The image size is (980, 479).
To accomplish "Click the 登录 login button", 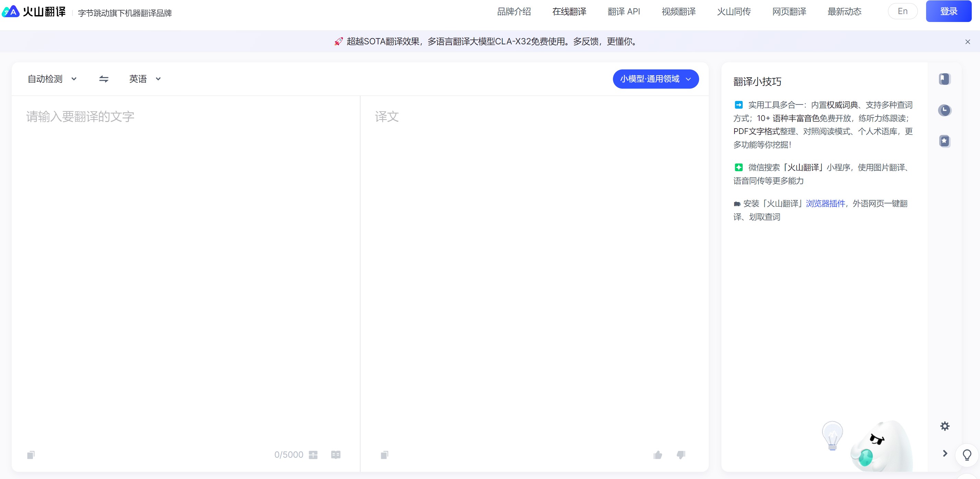I will tap(948, 11).
